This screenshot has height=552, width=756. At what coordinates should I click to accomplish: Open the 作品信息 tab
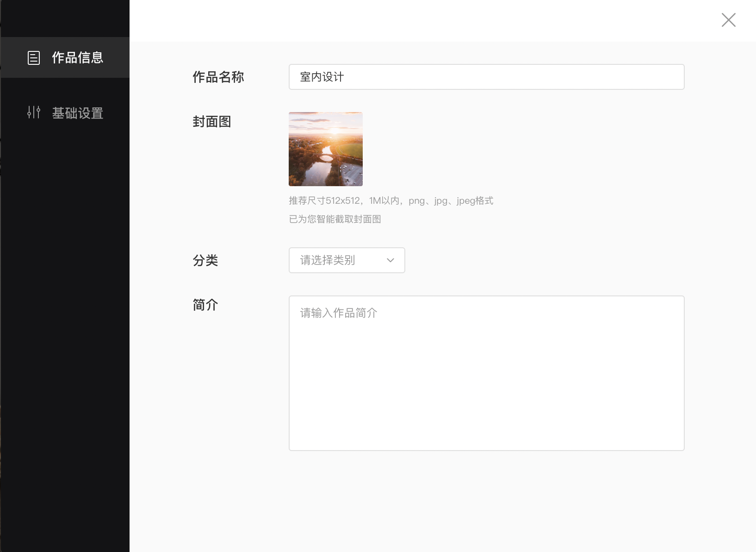65,57
